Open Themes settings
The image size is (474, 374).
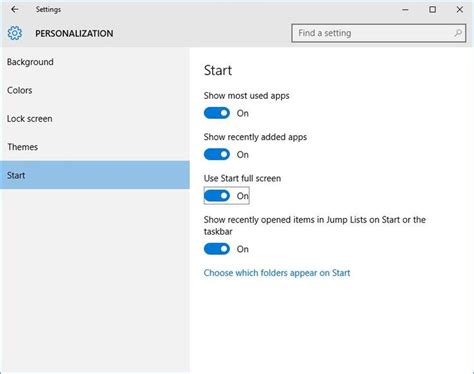tap(95, 147)
